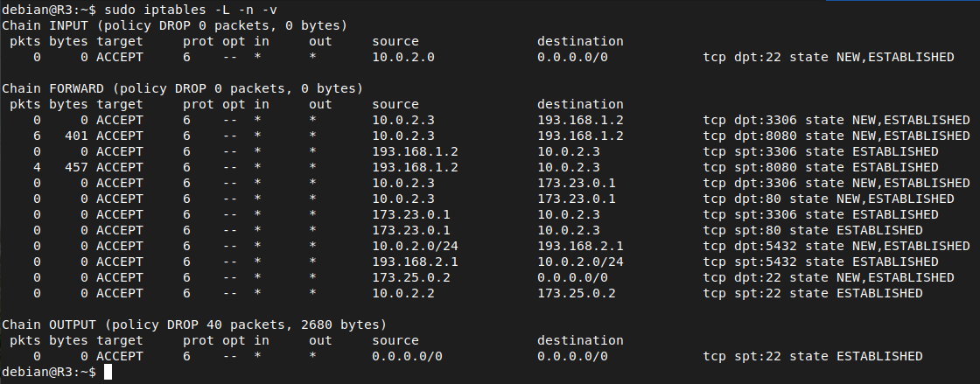Click the 'Chain OUTPUT (policy DROP 40 packets' line
Image resolution: width=980 pixels, height=384 pixels.
[194, 325]
